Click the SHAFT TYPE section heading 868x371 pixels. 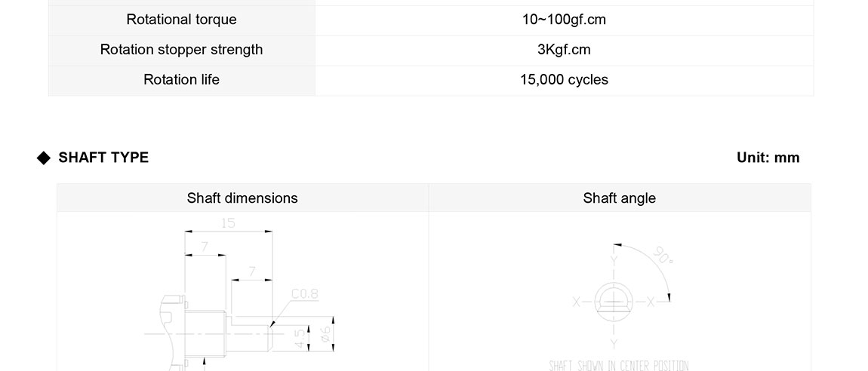coord(103,158)
